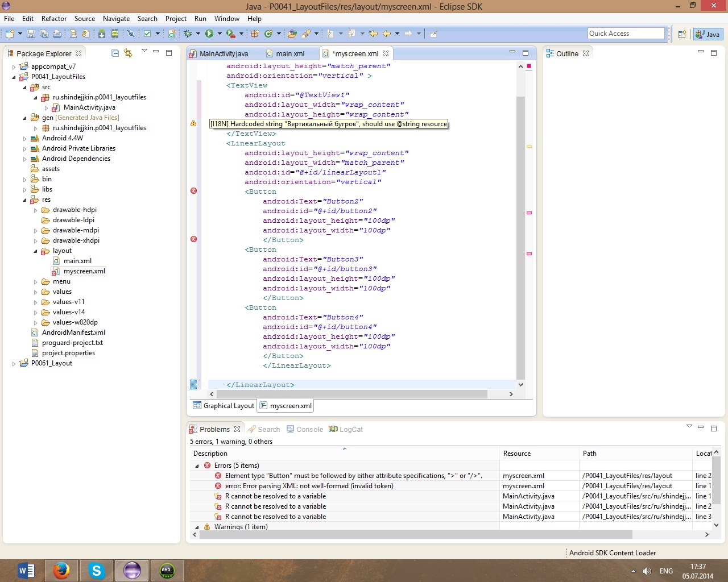Open the Refactor menu

point(54,19)
